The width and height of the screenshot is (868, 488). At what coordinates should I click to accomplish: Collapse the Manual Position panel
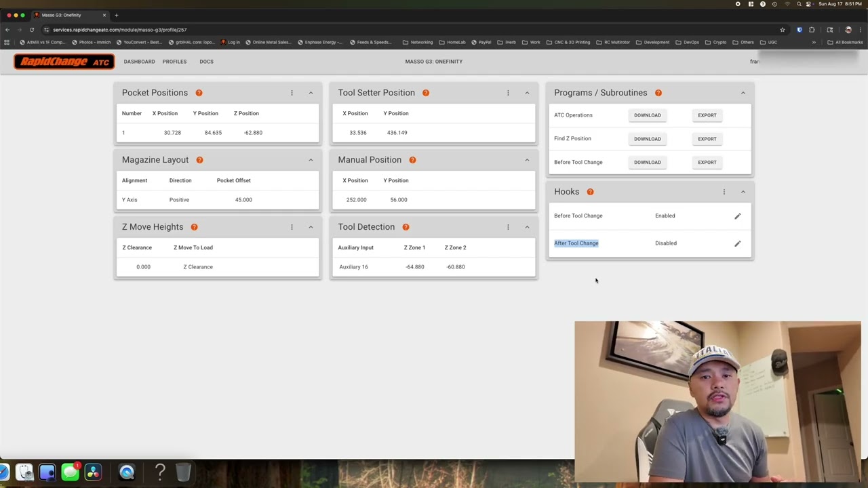coord(527,160)
